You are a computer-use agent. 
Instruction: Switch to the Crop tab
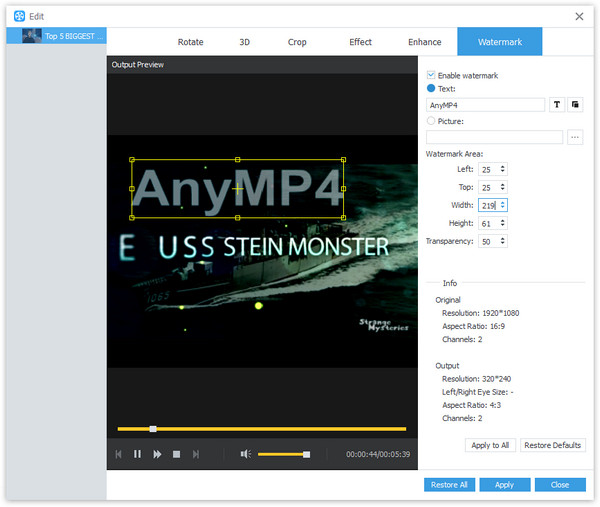point(297,42)
